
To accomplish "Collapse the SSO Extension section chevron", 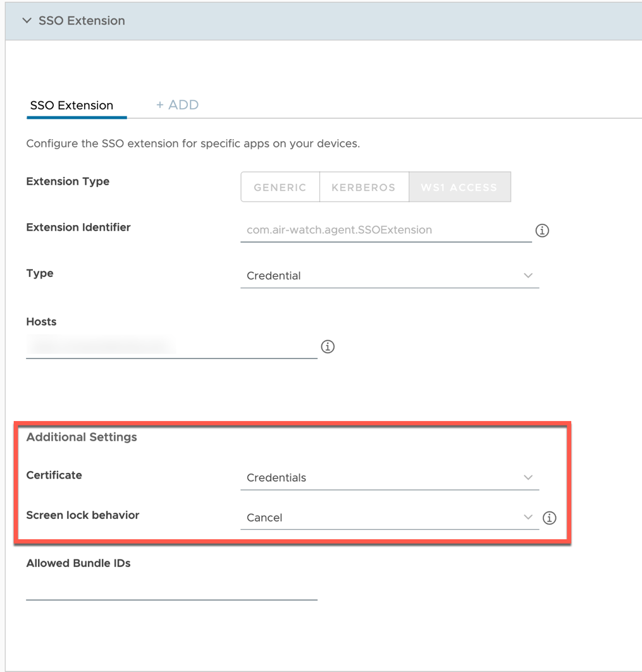I will tap(27, 21).
